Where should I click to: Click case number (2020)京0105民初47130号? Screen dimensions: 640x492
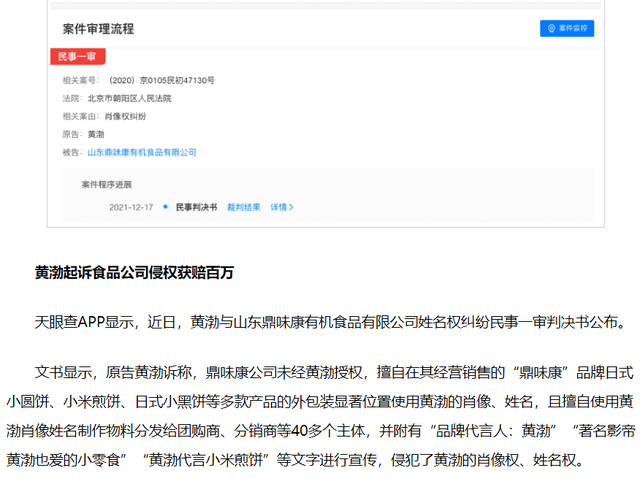click(x=161, y=80)
